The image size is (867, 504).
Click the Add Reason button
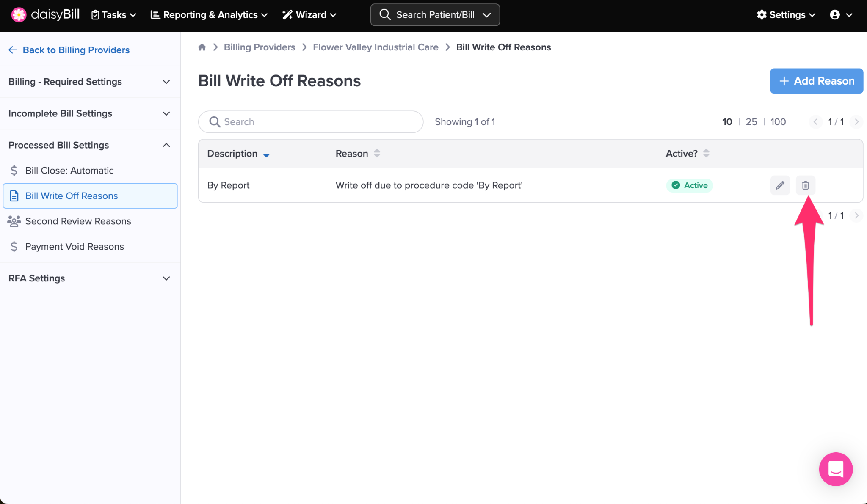click(x=816, y=81)
